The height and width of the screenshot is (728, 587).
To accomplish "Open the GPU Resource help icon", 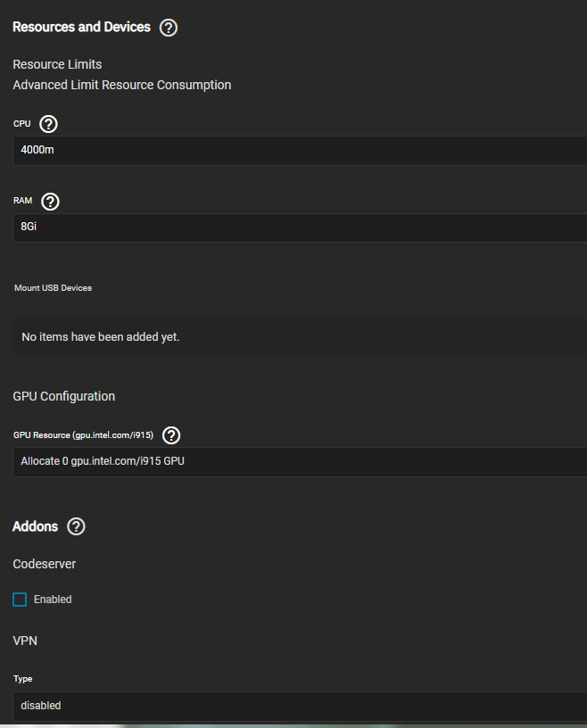I will [x=171, y=435].
